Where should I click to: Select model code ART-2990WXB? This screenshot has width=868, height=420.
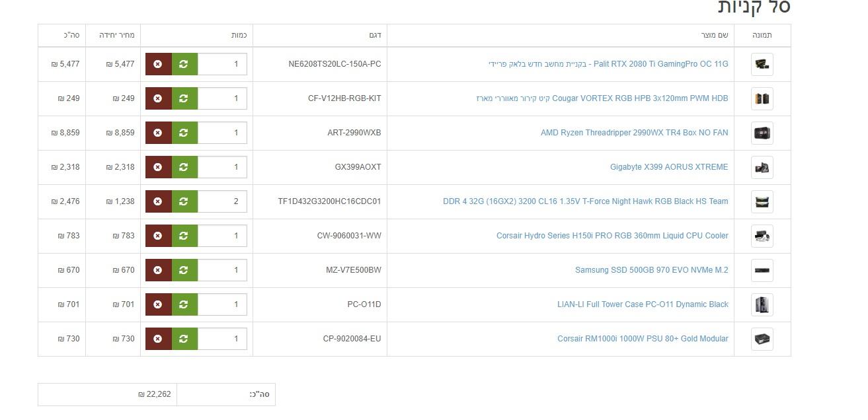tap(354, 133)
